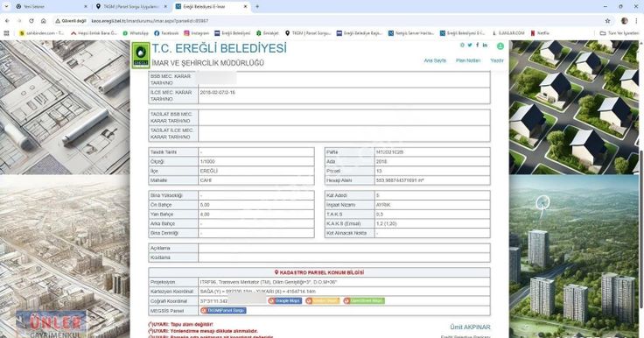Viewport: 644px width, 338px height.
Task: Click the Pafta cell value
Action: 432,152
